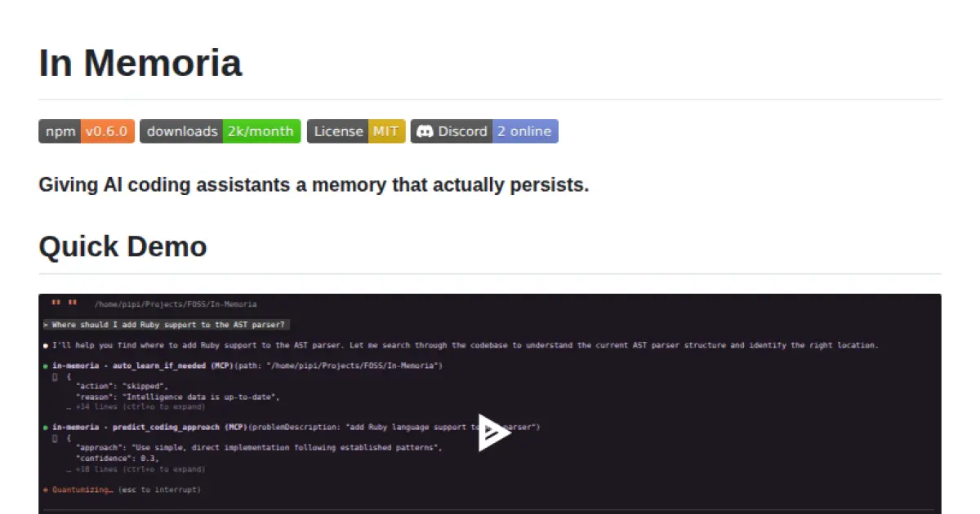Click white bullet before "I'll help you" reply
Image resolution: width=980 pixels, height=514 pixels.
[45, 346]
